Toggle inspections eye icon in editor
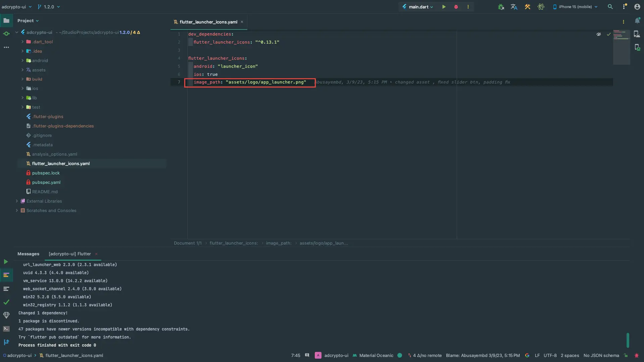This screenshot has width=644, height=362. click(x=598, y=34)
